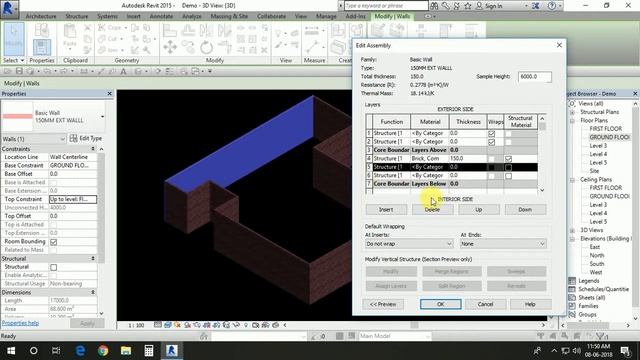
Task: Open the At Ends wrapping dropdown
Action: 503,244
